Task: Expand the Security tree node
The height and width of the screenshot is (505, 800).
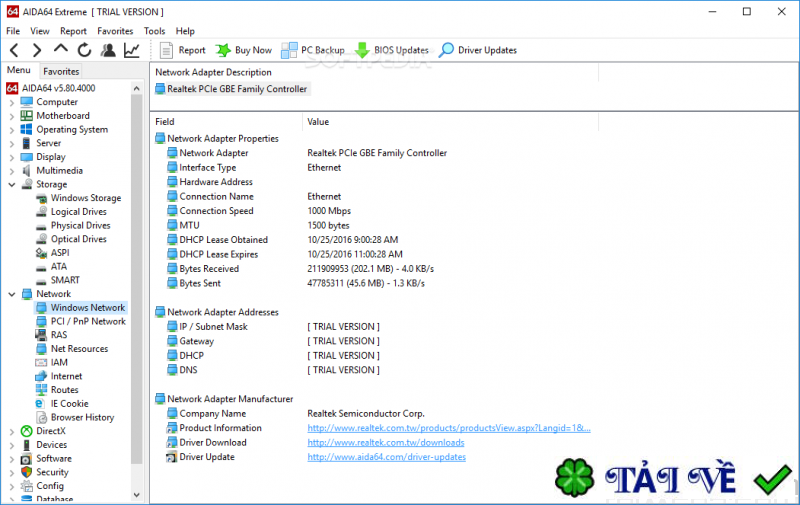Action: click(x=12, y=473)
